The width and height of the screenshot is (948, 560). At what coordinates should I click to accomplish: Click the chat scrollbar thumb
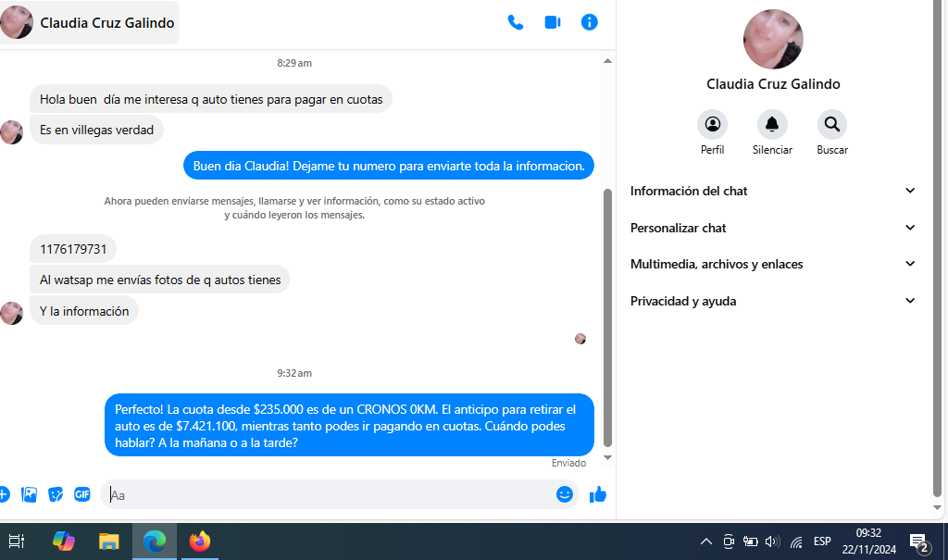point(607,317)
